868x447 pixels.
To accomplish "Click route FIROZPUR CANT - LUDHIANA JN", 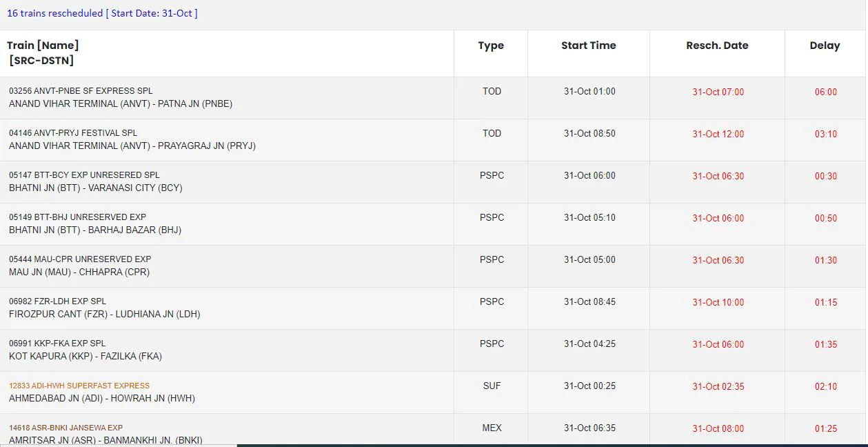I will (105, 315).
